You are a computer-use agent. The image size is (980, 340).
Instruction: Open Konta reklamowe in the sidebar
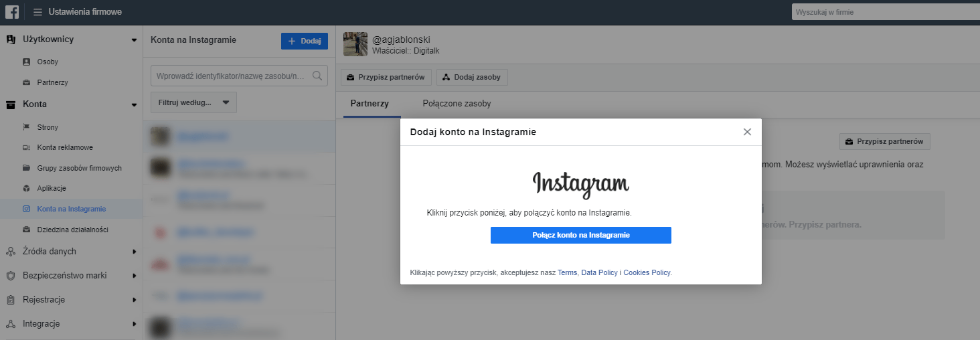point(65,147)
